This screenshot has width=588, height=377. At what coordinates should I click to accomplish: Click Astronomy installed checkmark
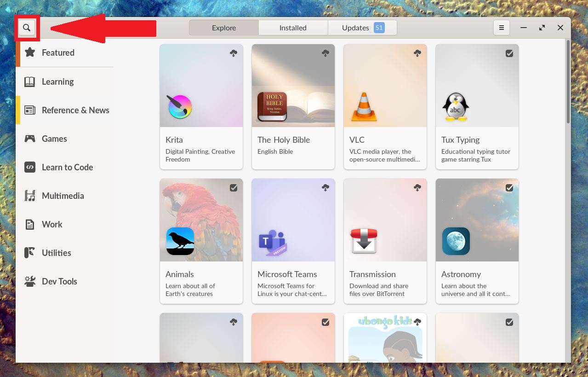point(509,188)
